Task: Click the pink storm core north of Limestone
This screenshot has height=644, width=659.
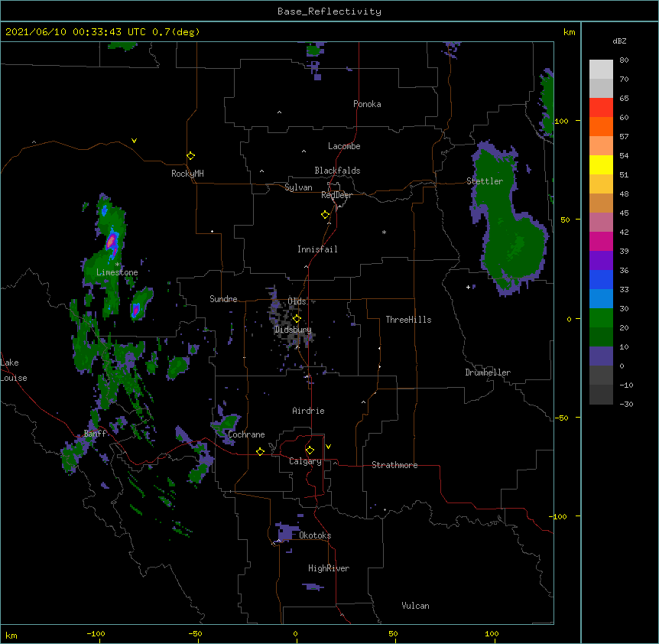Action: click(x=111, y=241)
